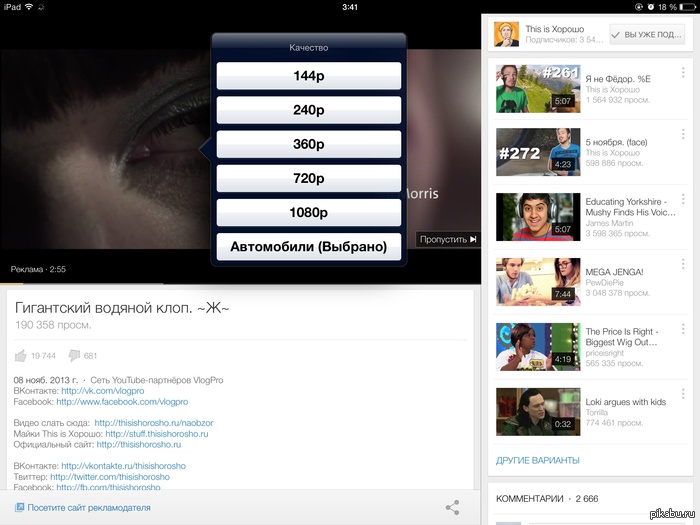Open more options for Loki argues video
The width and height of the screenshot is (700, 525).
[x=683, y=394]
